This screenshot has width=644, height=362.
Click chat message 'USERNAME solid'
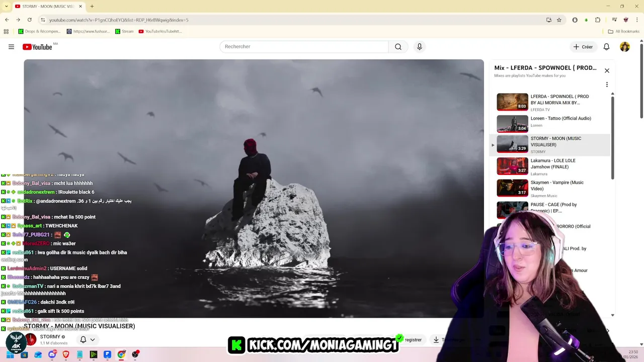[x=68, y=268]
